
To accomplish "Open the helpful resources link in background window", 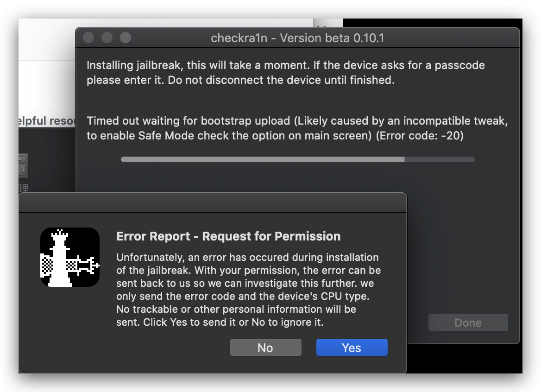I will pyautogui.click(x=46, y=120).
